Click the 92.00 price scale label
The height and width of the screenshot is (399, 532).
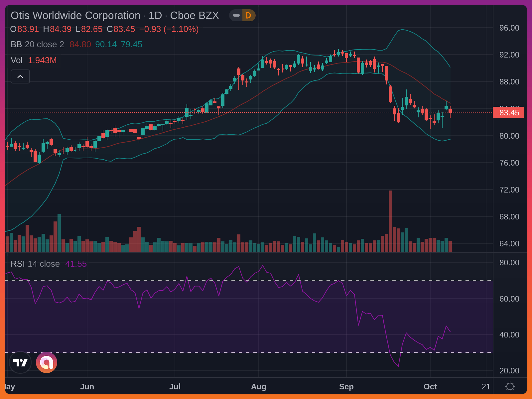click(x=509, y=55)
